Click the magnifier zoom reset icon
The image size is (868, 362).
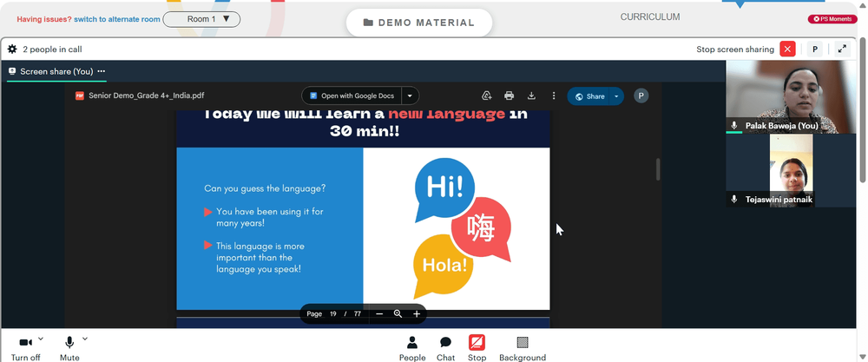pos(398,314)
